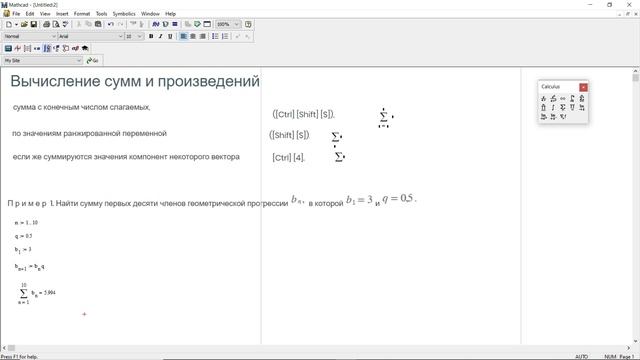Create a new worksheet with New icon
The image size is (640, 360).
(x=9, y=24)
